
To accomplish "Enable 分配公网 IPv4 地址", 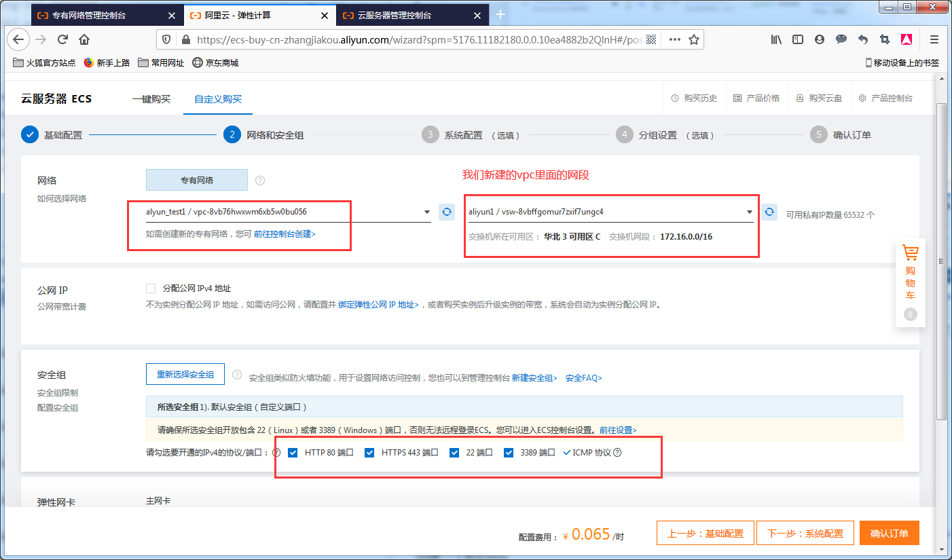I will [x=151, y=288].
